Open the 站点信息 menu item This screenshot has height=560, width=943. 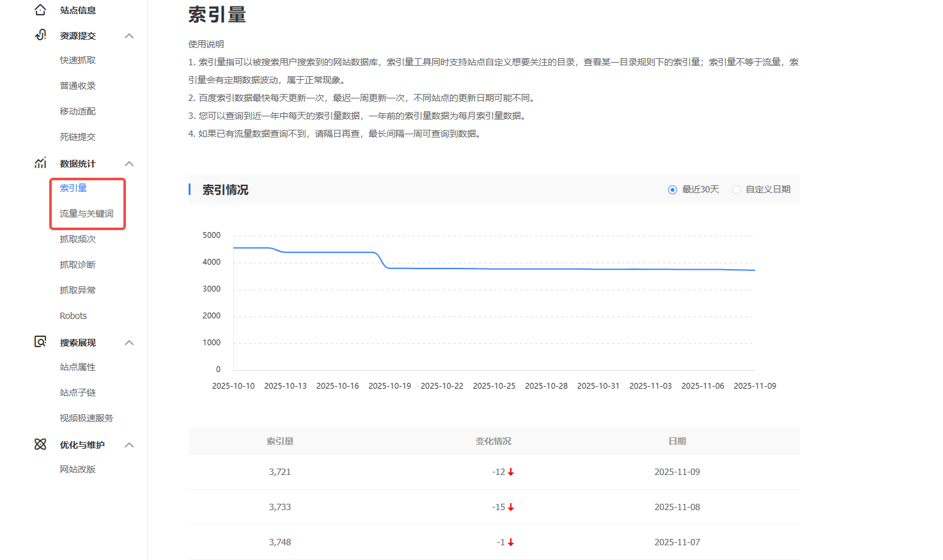pos(77,10)
